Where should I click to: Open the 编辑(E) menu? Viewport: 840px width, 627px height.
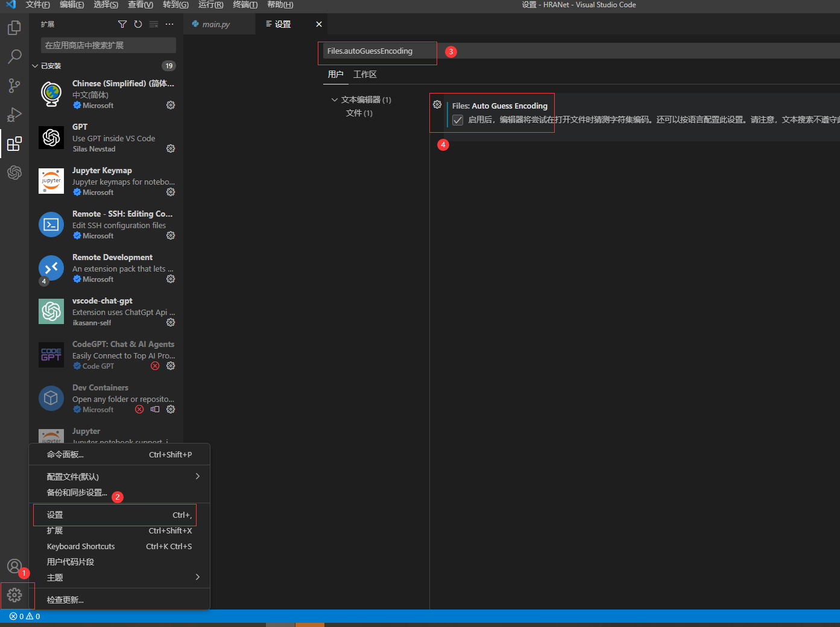coord(72,5)
